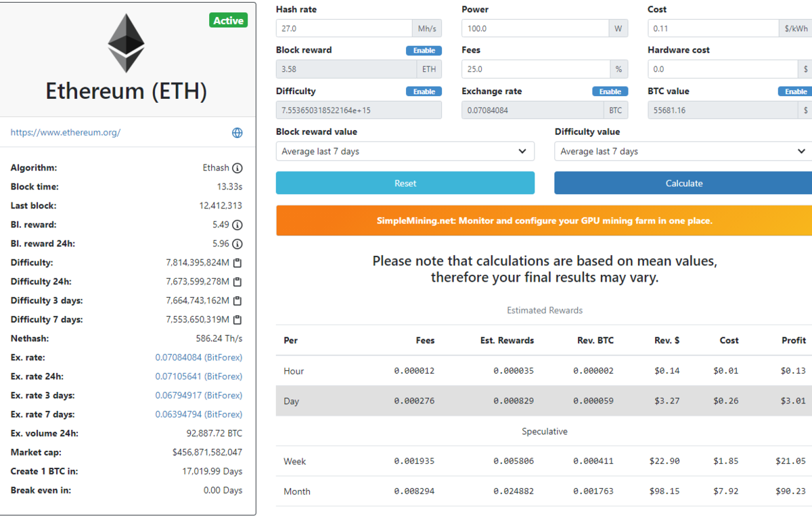Click Ex. volume 24h value 92,887.72 BTC
Screen dimensions: 812x526
(x=215, y=433)
